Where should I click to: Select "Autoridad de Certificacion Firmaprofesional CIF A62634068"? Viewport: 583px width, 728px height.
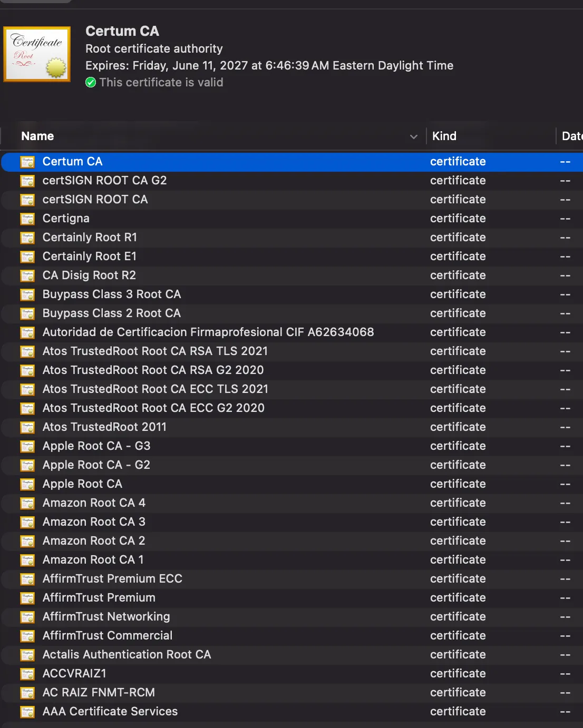click(208, 332)
